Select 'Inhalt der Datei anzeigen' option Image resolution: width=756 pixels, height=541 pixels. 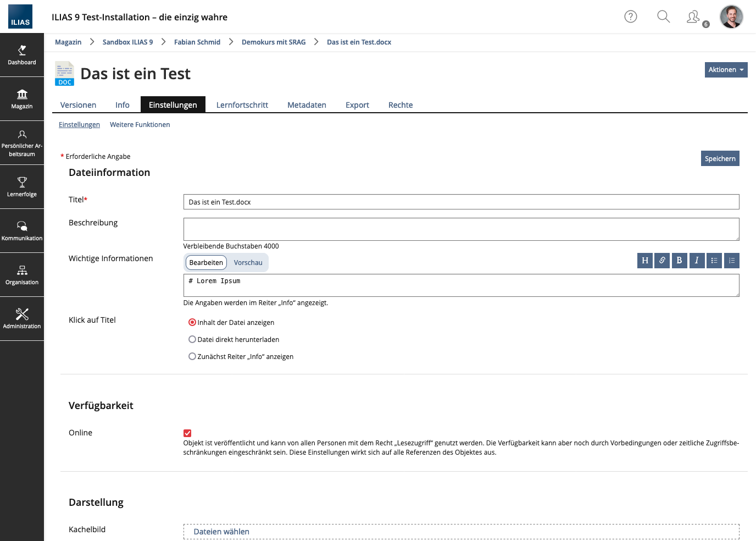tap(192, 323)
